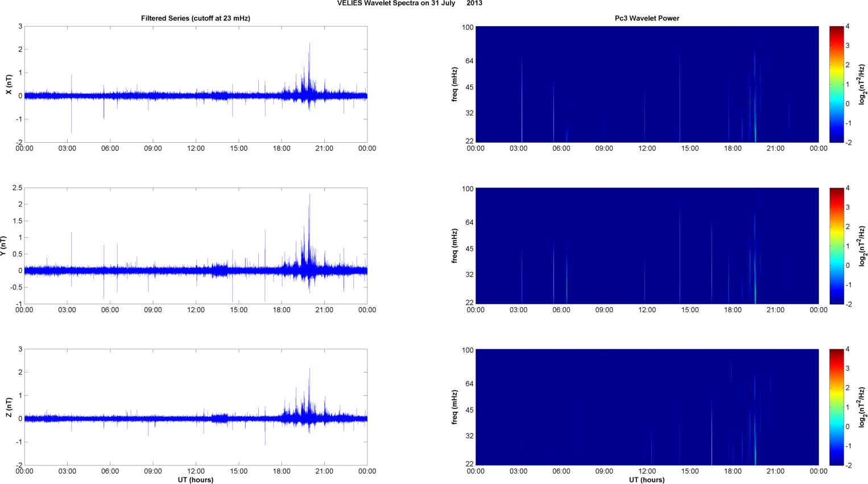The height and width of the screenshot is (484, 868).
Task: Click the Y-component Pc3 wavelet spectrogram
Action: (x=647, y=246)
